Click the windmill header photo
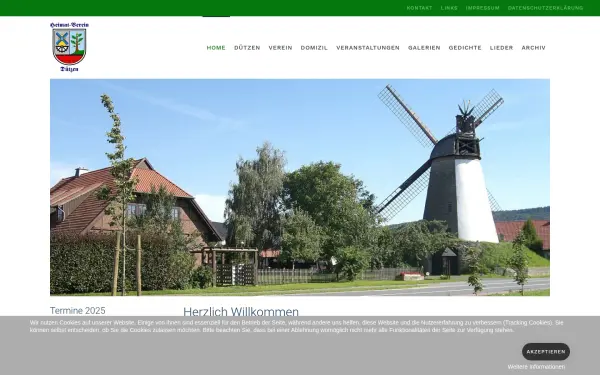The height and width of the screenshot is (375, 600). 300,188
